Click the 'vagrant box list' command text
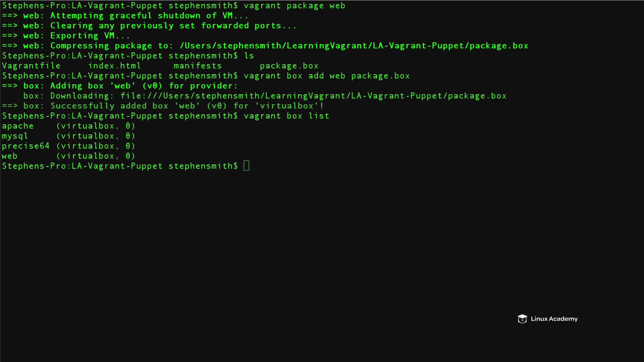This screenshot has height=362, width=644. tap(286, 116)
